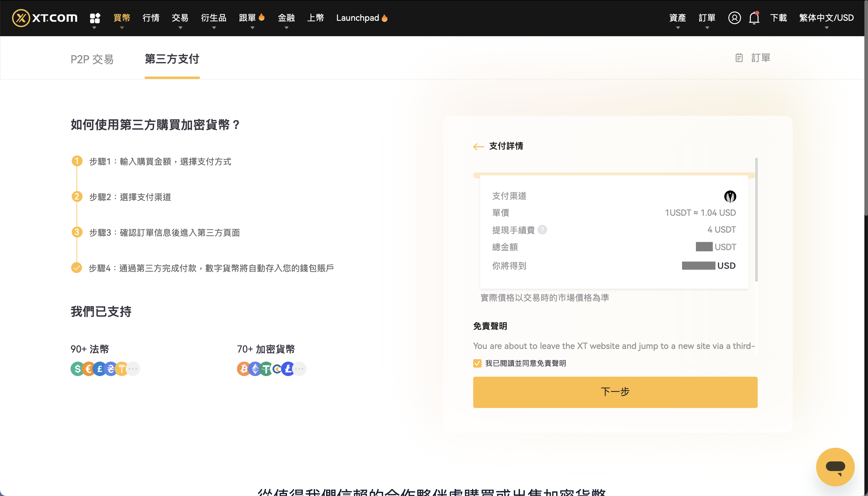Click the tenge fiat currency icon
Screen dimensions: 868x496
pyautogui.click(x=121, y=369)
